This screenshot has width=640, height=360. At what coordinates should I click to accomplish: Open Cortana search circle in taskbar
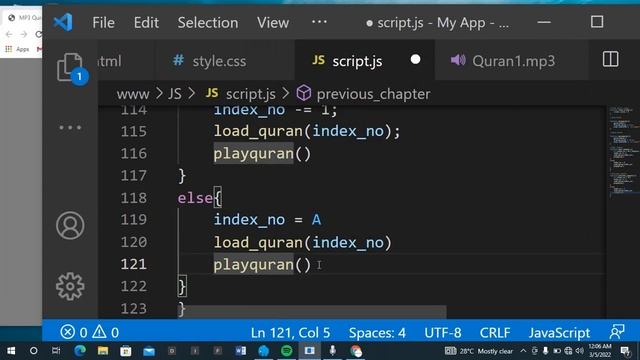click(x=33, y=351)
